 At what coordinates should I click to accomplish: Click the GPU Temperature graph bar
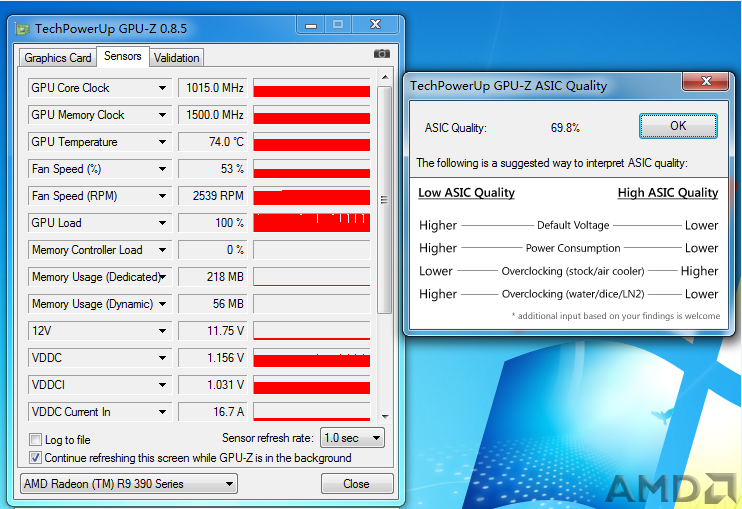(x=311, y=142)
